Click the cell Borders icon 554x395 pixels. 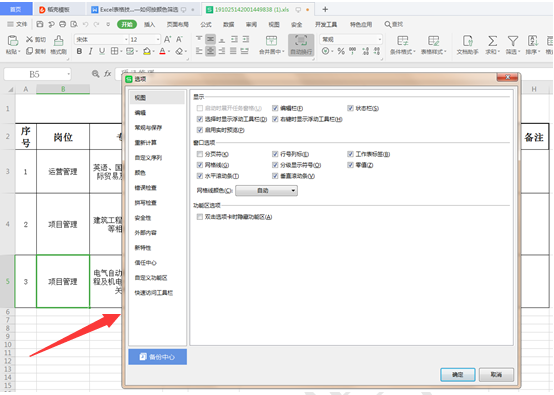114,52
